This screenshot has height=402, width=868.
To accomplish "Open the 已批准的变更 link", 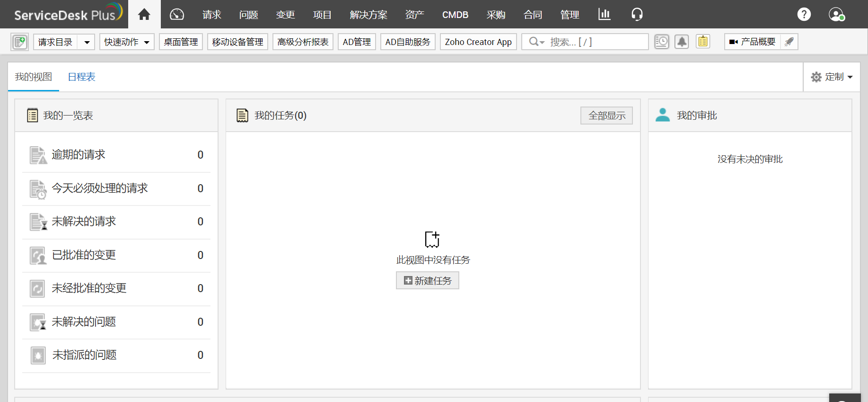I will click(x=84, y=255).
